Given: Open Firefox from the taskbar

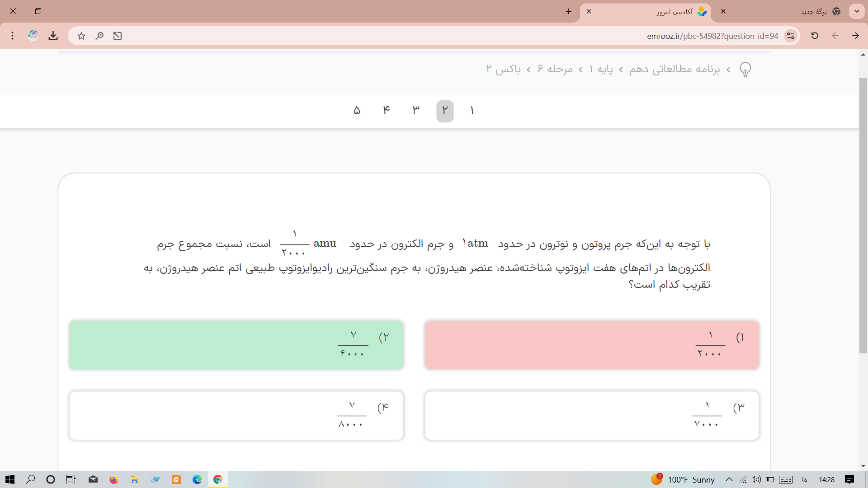Looking at the screenshot, I should tap(113, 479).
